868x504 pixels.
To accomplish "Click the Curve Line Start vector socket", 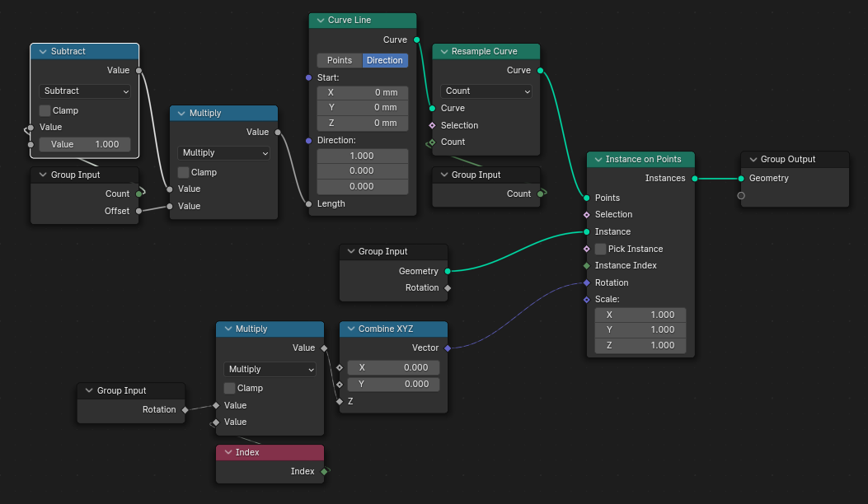I will [309, 78].
